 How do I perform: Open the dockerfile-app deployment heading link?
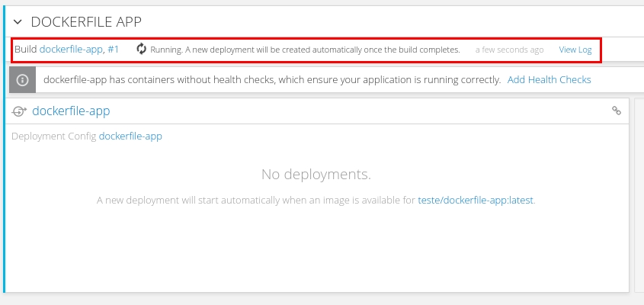(71, 111)
